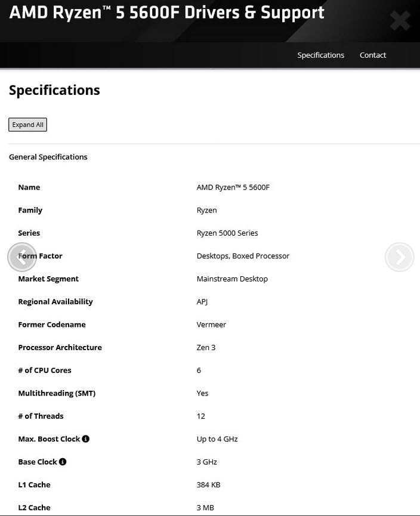Click the L2 Cache row label
Viewport: 420px width, 516px height.
pyautogui.click(x=34, y=508)
